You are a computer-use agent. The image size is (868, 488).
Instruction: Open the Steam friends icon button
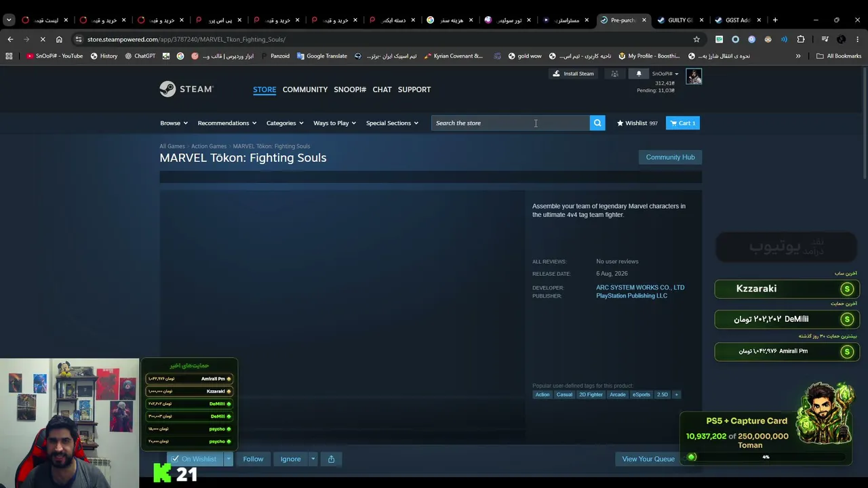(x=614, y=74)
